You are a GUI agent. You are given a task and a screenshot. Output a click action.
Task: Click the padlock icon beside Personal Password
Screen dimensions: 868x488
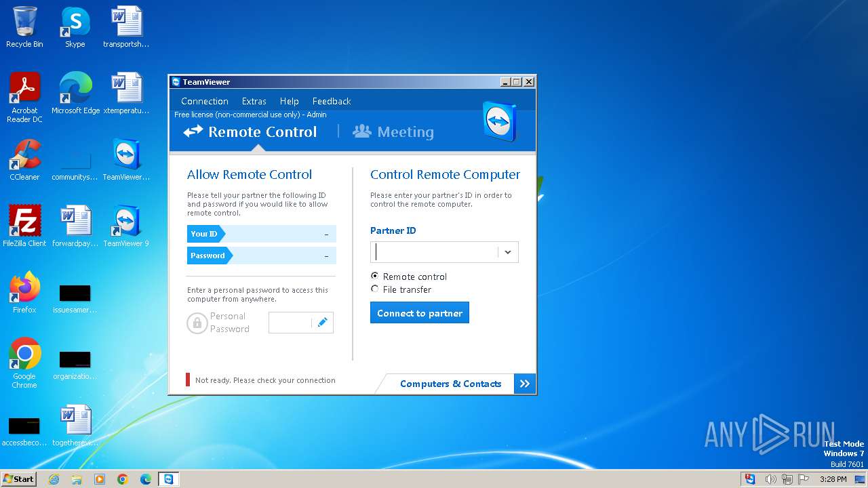[197, 323]
